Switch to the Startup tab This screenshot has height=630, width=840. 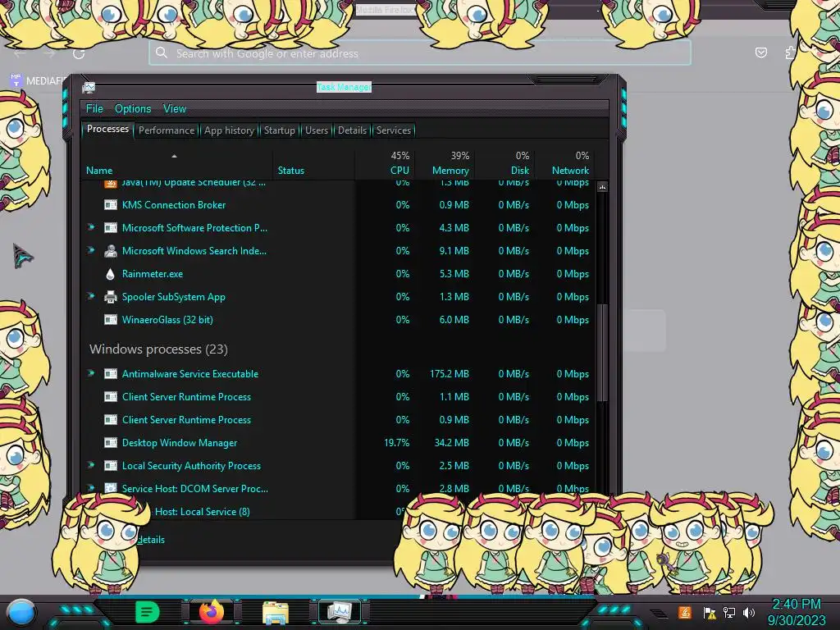tap(279, 130)
